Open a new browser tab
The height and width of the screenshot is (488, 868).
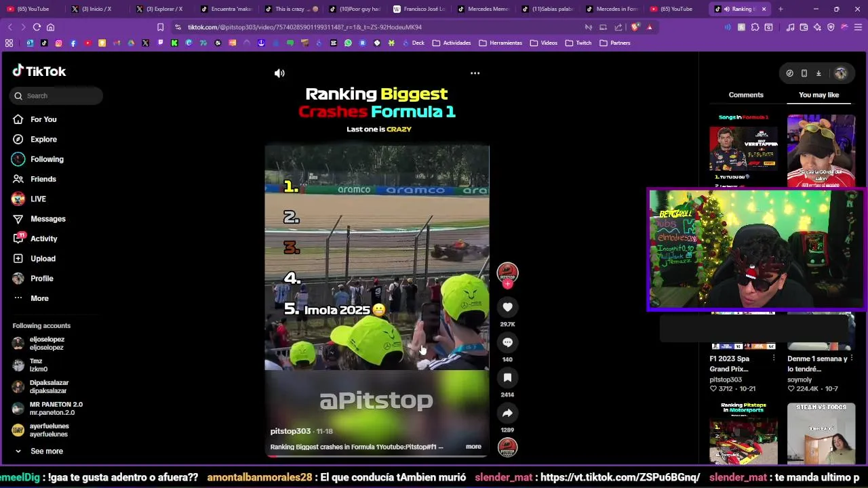pyautogui.click(x=781, y=9)
